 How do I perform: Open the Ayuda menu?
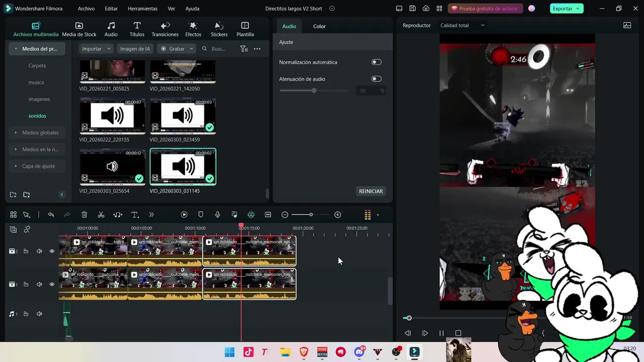click(192, 9)
